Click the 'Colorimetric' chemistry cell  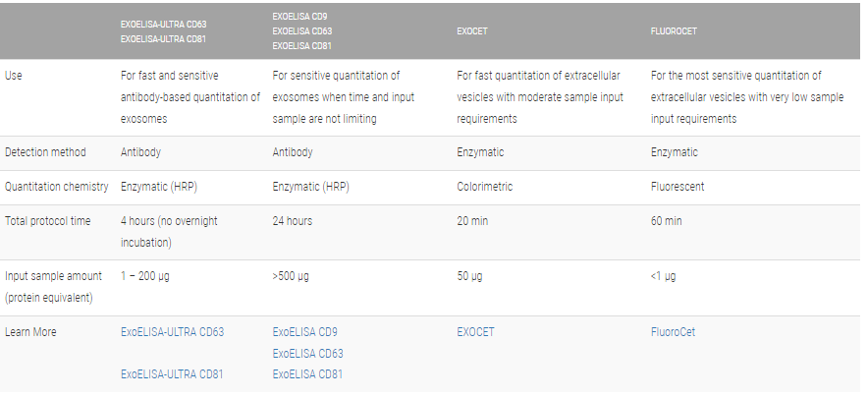(x=484, y=187)
